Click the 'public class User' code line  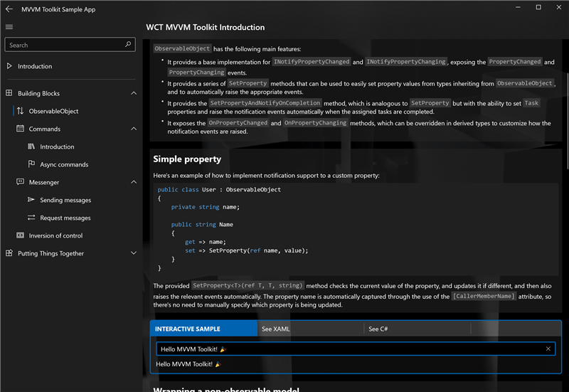(219, 189)
